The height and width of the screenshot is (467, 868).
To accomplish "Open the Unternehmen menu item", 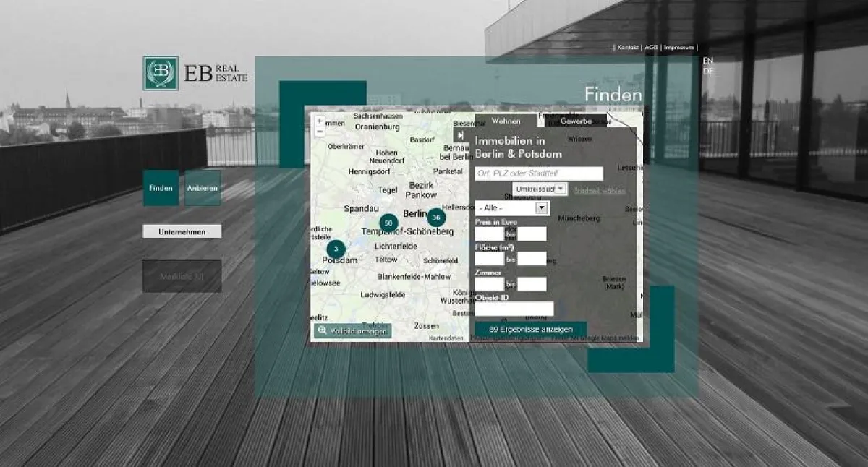I will click(182, 232).
